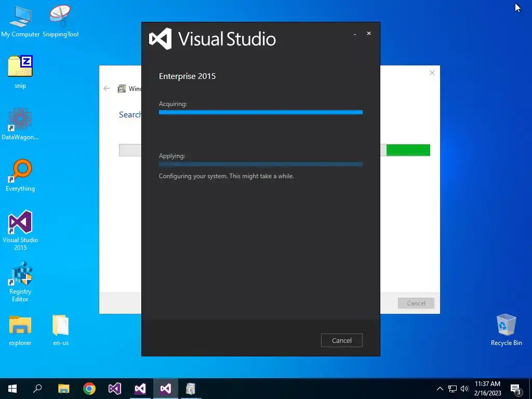This screenshot has height=399, width=532.
Task: Show hidden system tray icons
Action: tap(440, 389)
